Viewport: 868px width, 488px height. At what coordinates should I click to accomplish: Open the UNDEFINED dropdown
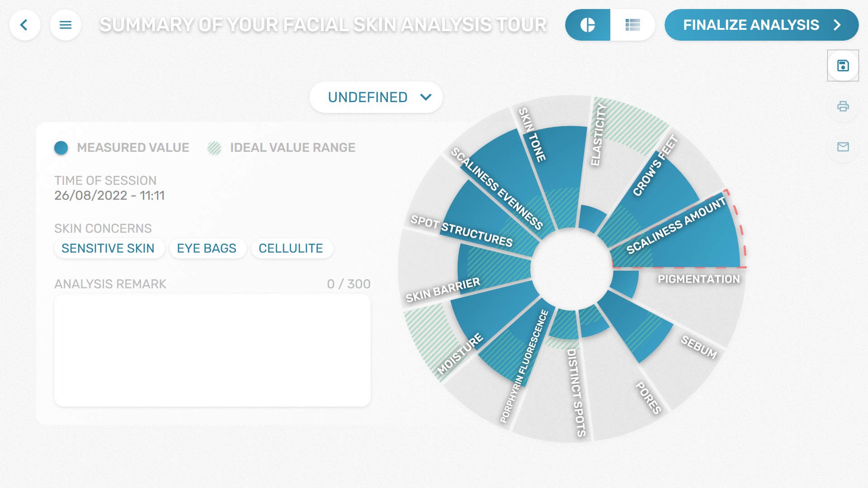click(x=376, y=97)
